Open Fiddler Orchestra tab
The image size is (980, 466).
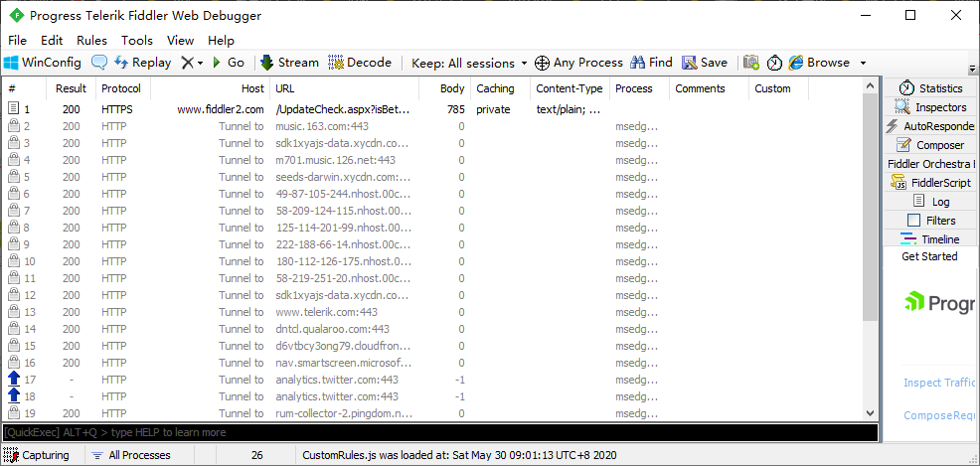point(930,164)
